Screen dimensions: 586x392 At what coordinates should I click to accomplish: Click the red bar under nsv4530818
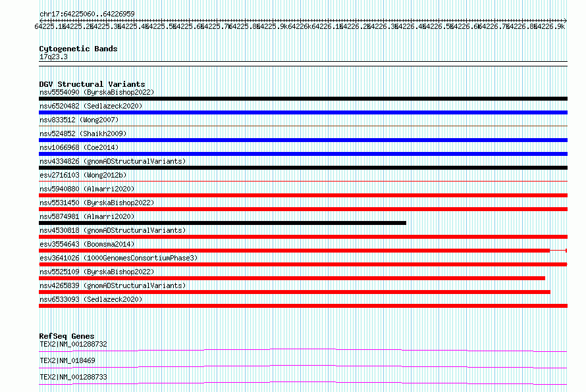pos(303,237)
